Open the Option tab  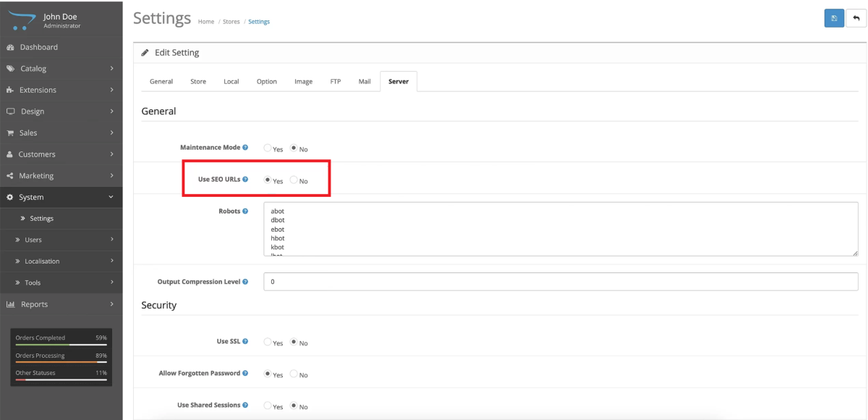(267, 81)
